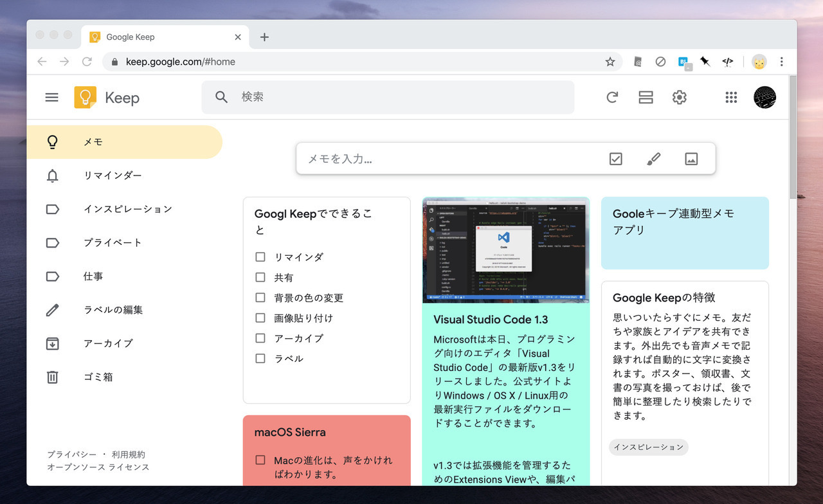The image size is (823, 504).
Task: Open the Keep main menu hamburger icon
Action: click(x=52, y=97)
